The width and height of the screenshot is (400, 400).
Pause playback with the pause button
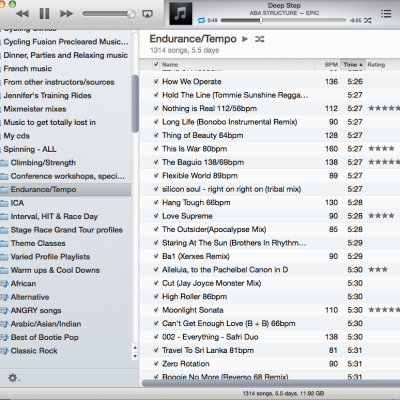coord(44,14)
